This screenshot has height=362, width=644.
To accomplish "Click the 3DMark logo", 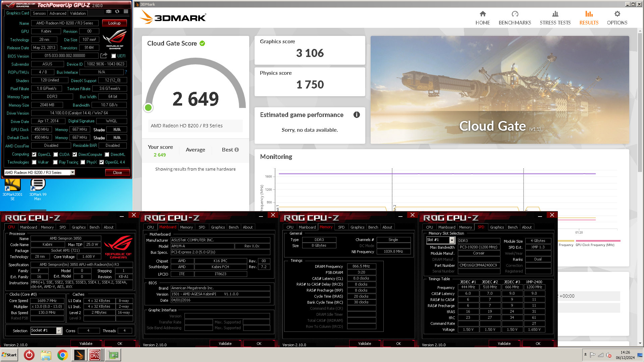I will (x=173, y=17).
